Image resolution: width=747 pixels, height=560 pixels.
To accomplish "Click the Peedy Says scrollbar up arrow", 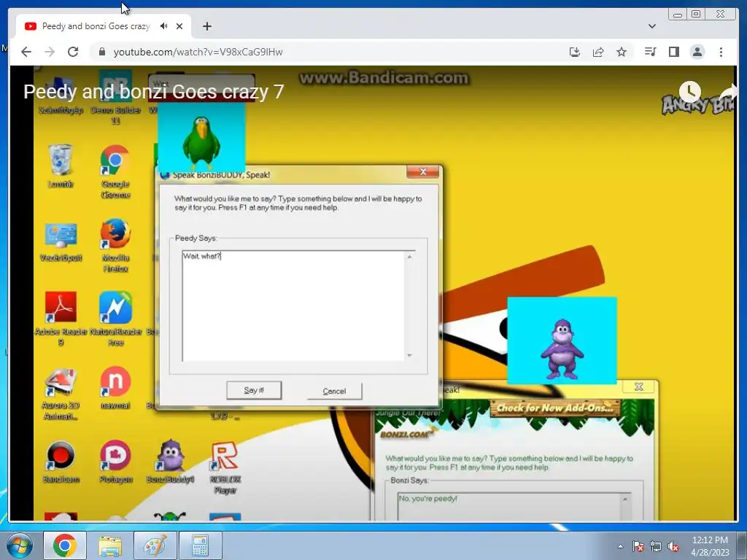I will tap(409, 257).
